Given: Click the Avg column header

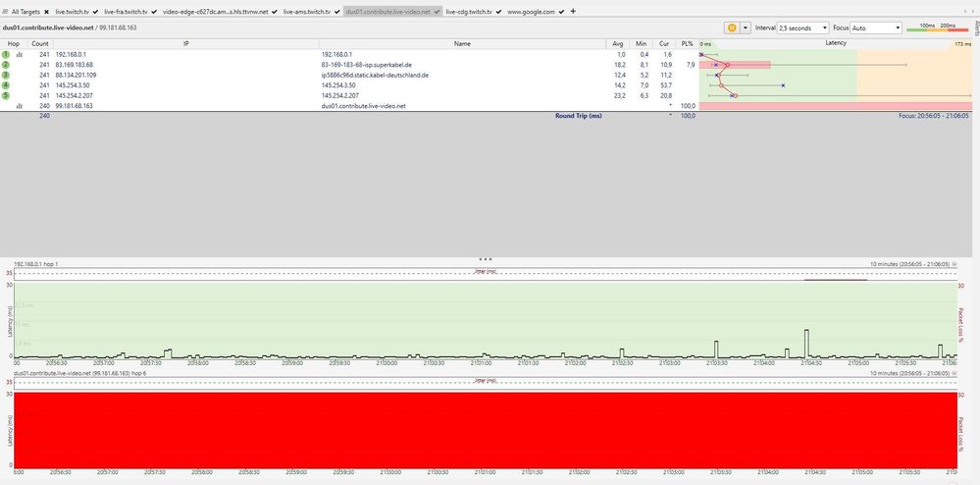Looking at the screenshot, I should pyautogui.click(x=617, y=44).
